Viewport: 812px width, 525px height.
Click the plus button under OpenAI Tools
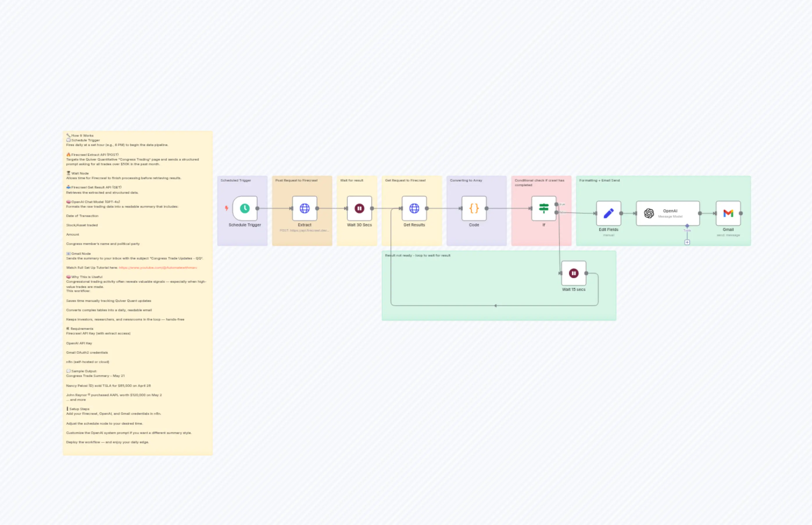click(x=687, y=242)
